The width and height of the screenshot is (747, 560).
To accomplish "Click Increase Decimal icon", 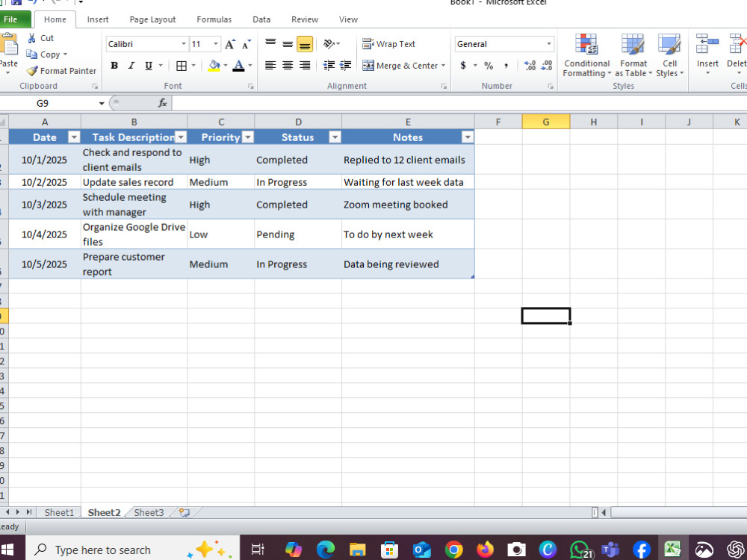I will (x=530, y=66).
